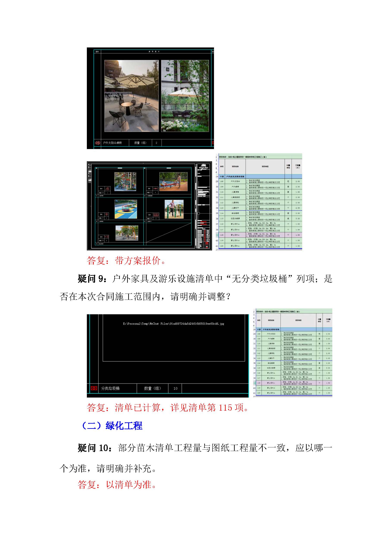This screenshot has width=392, height=555.
Task: Select the seesaw photo with children
Action: tap(173, 182)
